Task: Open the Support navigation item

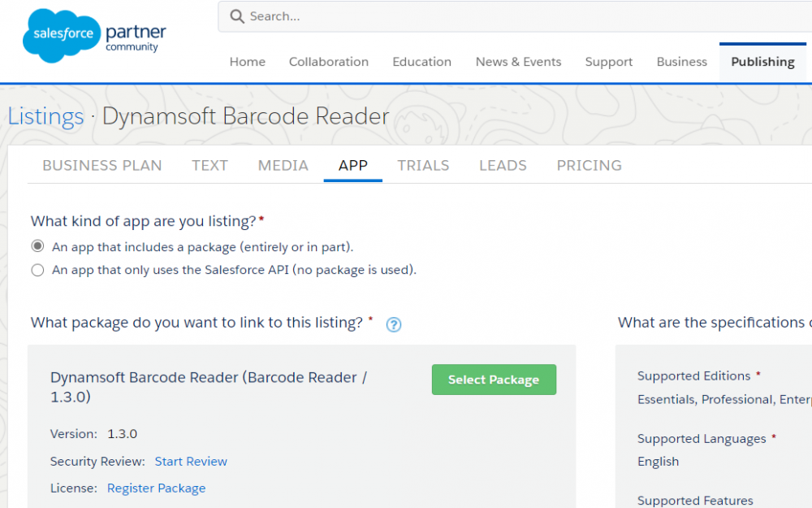Action: coord(608,62)
